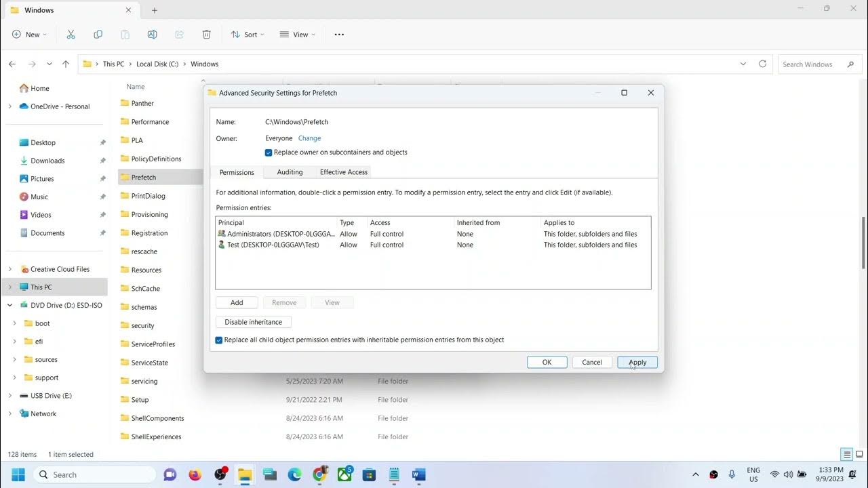Viewport: 868px width, 488px height.
Task: Open Microsoft Word from the taskbar
Action: tap(418, 474)
